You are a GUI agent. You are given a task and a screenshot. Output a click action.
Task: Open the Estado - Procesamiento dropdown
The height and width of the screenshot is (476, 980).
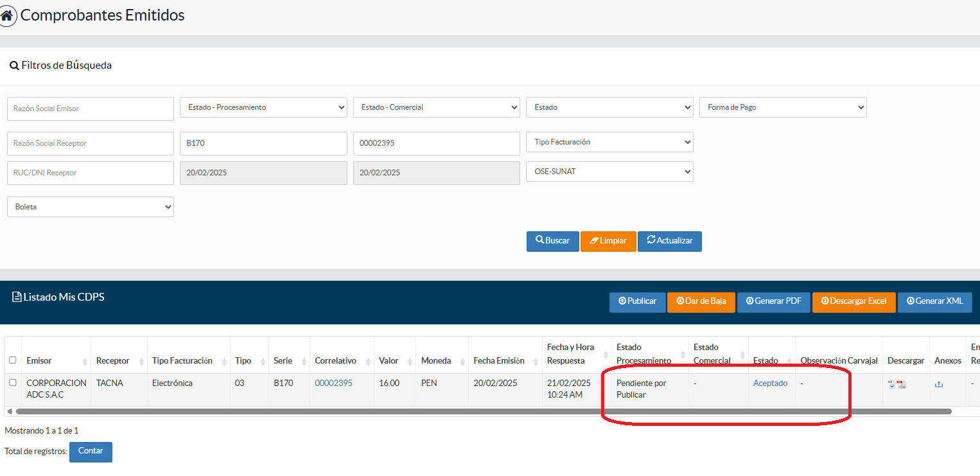(x=263, y=107)
